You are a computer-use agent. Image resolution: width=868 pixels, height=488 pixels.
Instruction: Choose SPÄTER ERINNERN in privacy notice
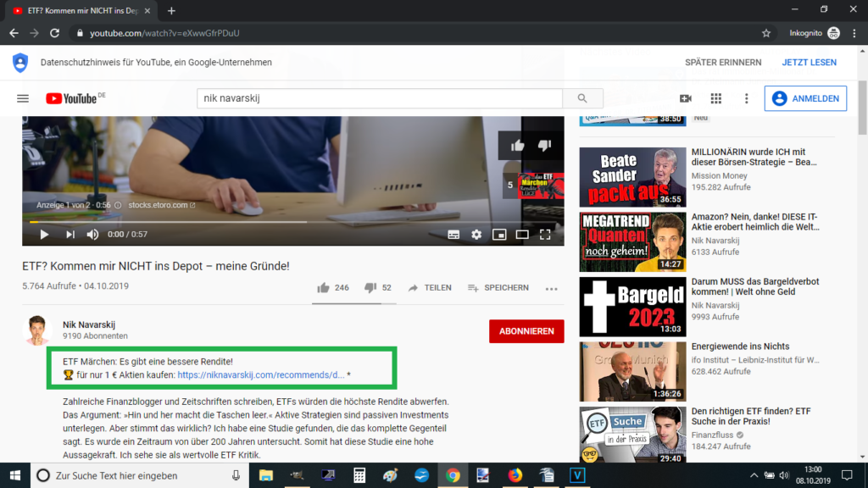click(x=723, y=63)
